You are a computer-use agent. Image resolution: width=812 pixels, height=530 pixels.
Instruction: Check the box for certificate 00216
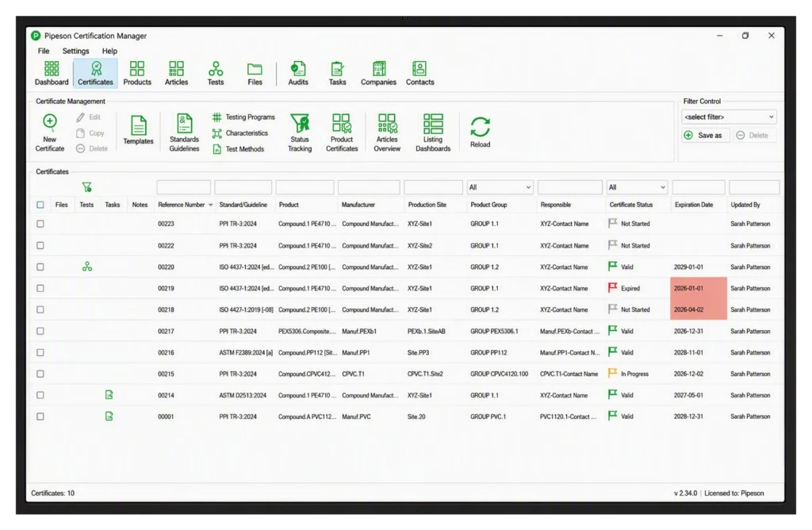tap(40, 352)
